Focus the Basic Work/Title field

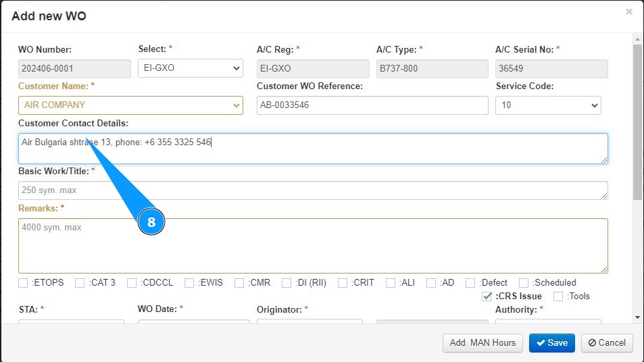[x=313, y=190]
